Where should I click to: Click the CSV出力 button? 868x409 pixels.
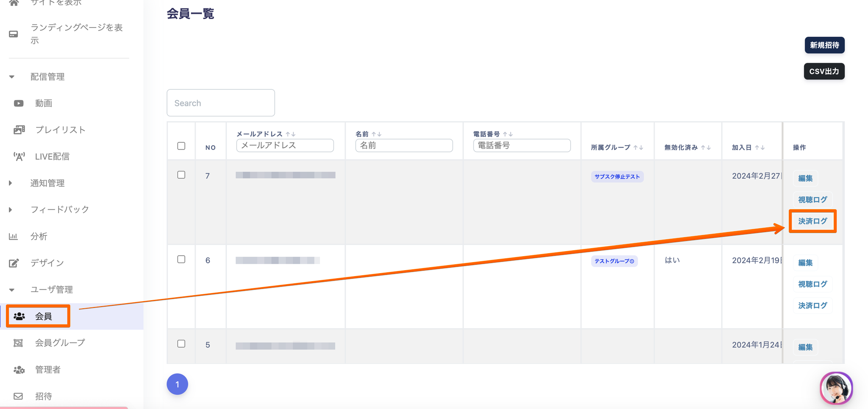point(823,72)
